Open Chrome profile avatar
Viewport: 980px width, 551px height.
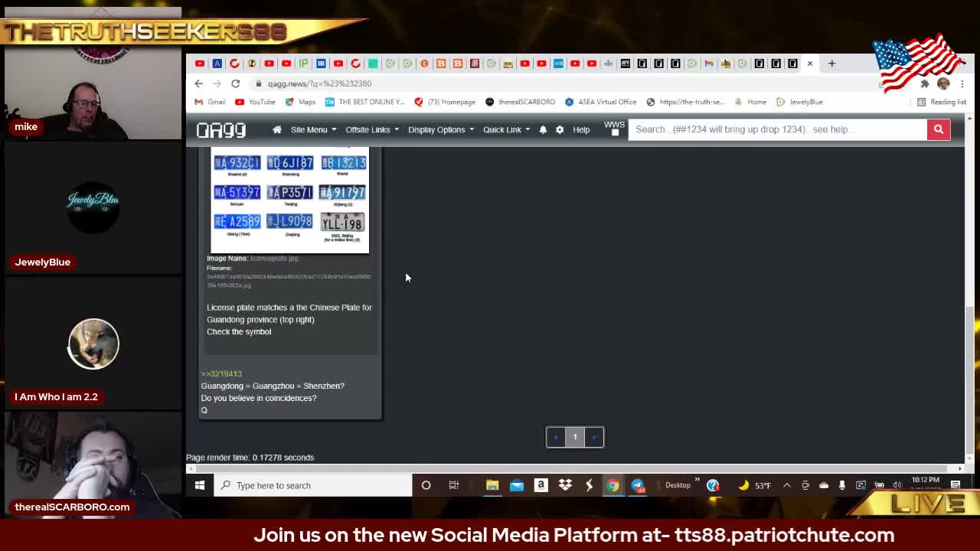(x=943, y=83)
